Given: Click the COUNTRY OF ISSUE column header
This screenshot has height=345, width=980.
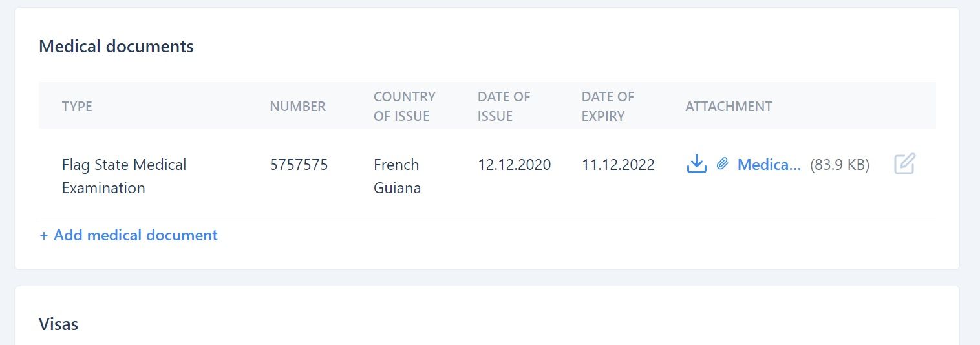Looking at the screenshot, I should [x=405, y=106].
